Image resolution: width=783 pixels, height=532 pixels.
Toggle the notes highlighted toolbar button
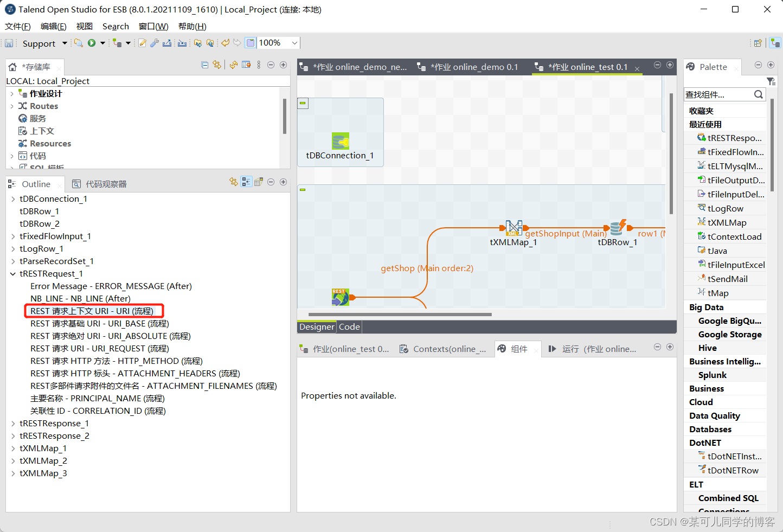point(251,43)
